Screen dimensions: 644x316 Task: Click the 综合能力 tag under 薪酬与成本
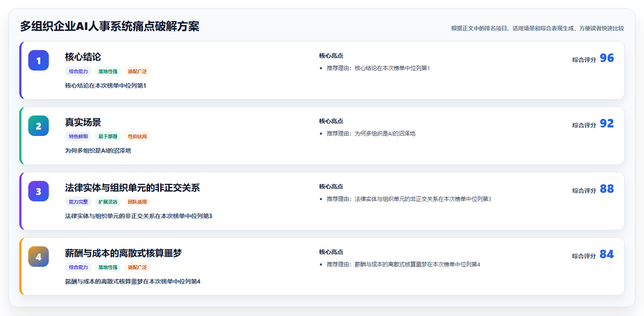pos(78,268)
